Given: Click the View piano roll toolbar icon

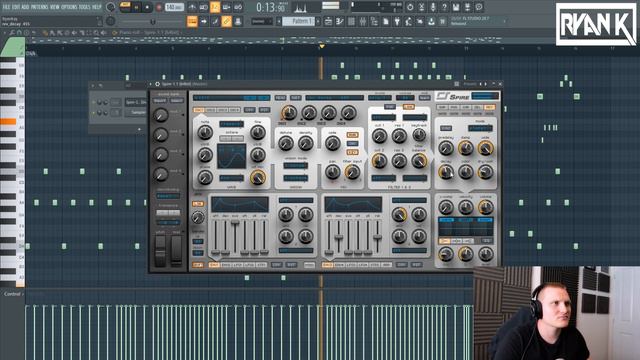Looking at the screenshot, I should (x=340, y=21).
